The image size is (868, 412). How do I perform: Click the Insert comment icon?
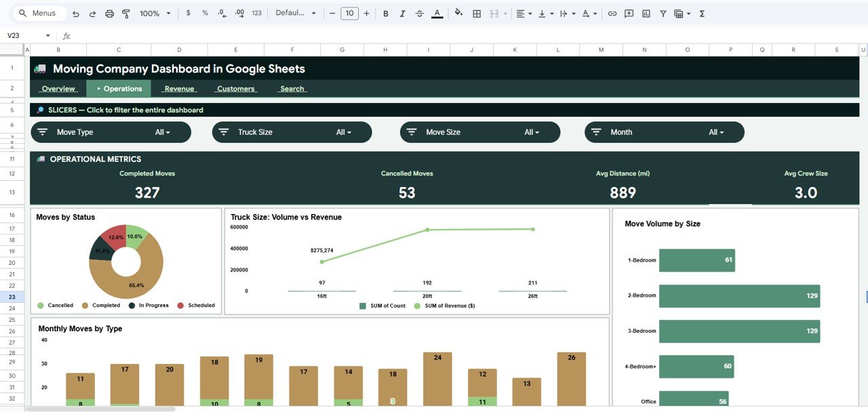click(x=629, y=14)
